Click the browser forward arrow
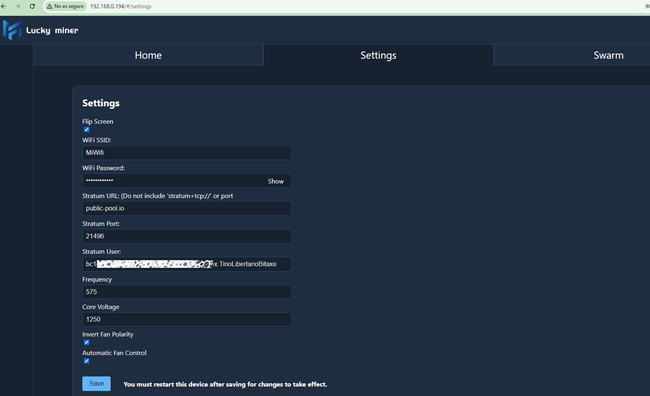The image size is (650, 396). click(18, 6)
